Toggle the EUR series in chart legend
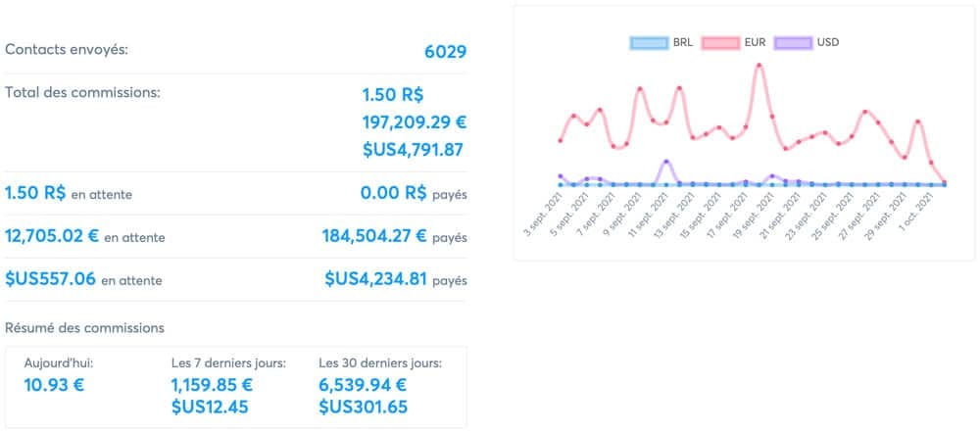 (734, 43)
